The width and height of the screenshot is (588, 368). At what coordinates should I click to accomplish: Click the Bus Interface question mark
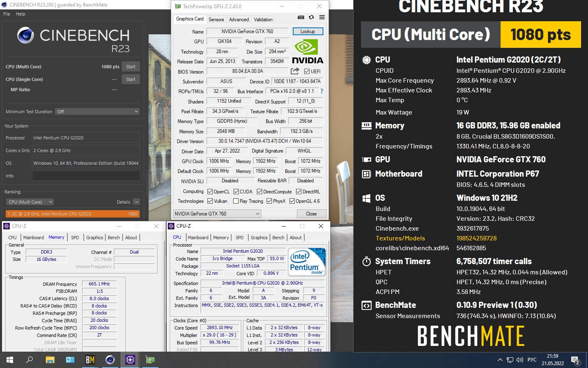tap(321, 91)
